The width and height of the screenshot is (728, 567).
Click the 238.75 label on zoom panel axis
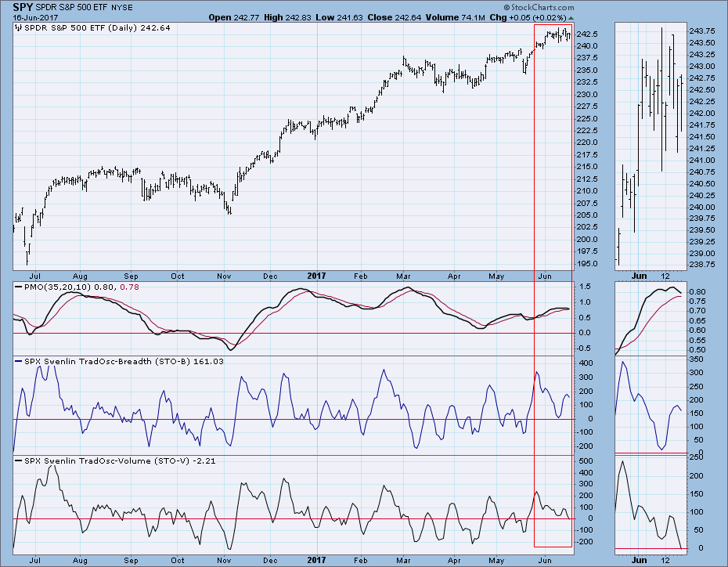(702, 264)
